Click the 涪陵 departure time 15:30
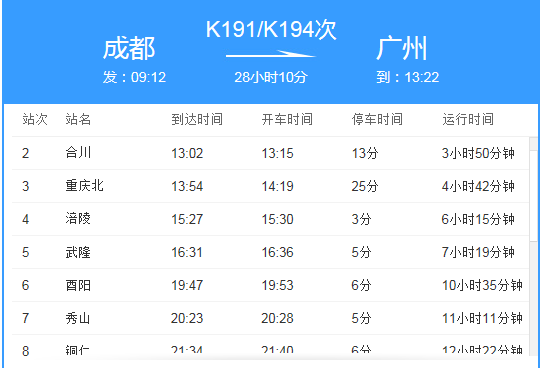This screenshot has height=368, width=541. (277, 219)
